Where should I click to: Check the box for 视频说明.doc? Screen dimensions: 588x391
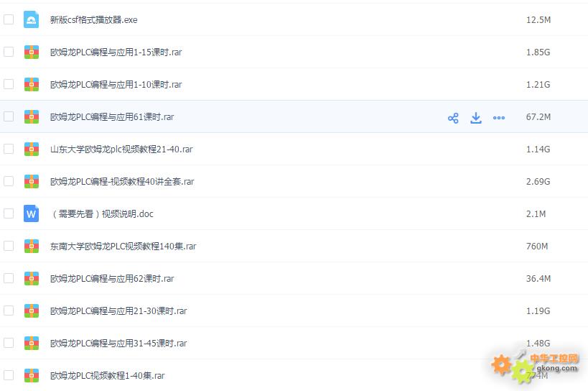pyautogui.click(x=9, y=213)
